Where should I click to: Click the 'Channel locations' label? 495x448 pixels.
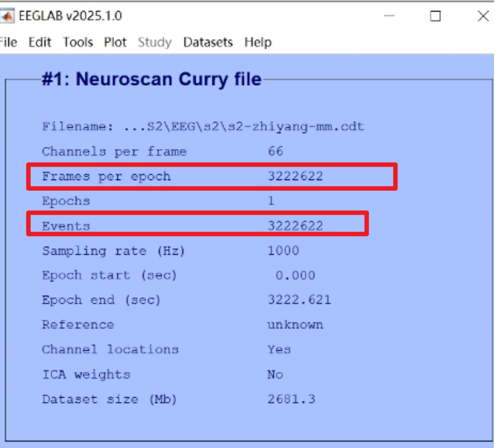(x=110, y=349)
